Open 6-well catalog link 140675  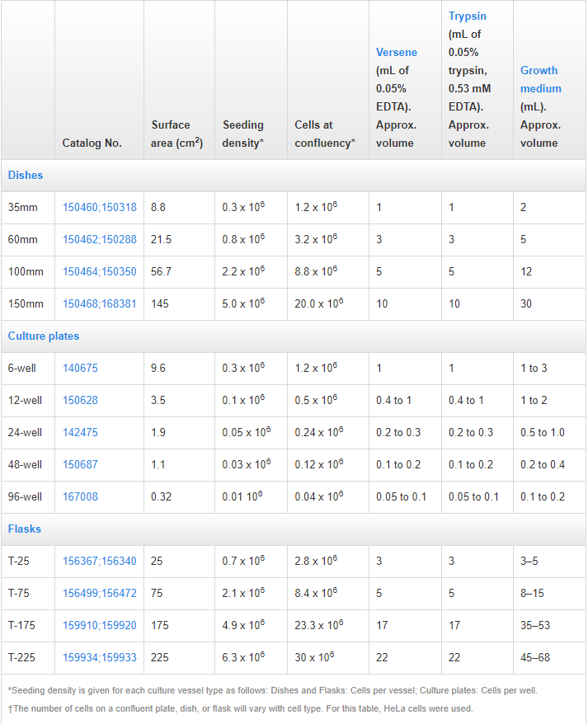click(80, 368)
